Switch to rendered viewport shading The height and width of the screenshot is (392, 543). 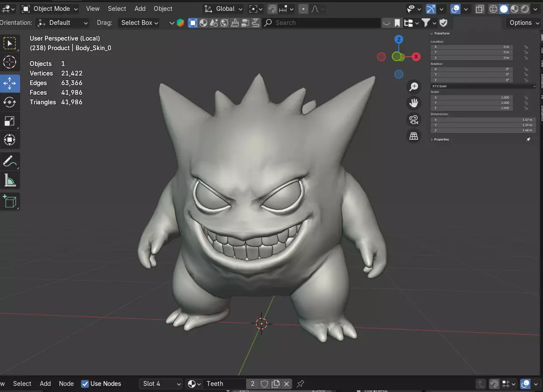[525, 9]
